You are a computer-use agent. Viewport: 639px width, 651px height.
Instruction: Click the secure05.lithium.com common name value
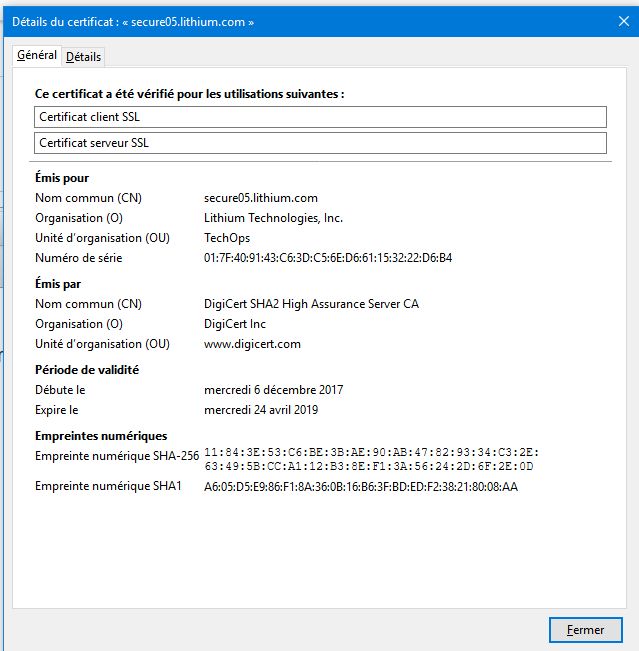(x=261, y=198)
